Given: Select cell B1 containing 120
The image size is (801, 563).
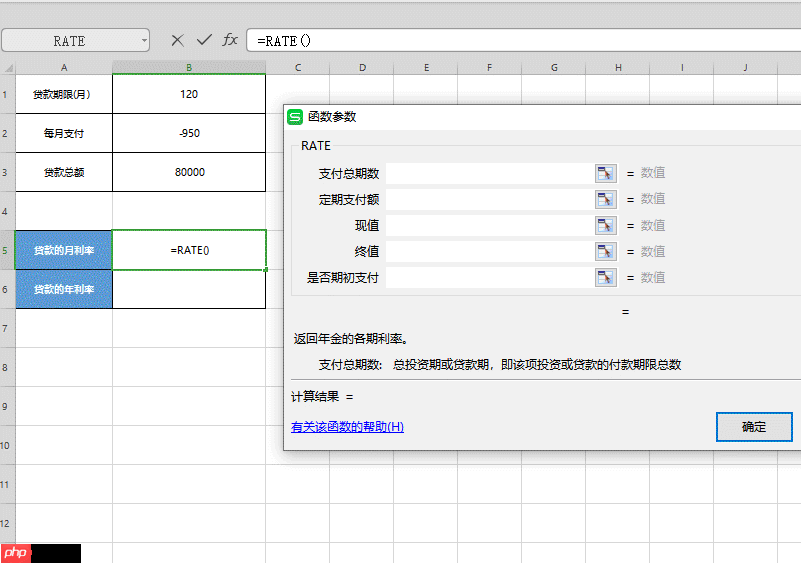Looking at the screenshot, I should coord(189,94).
